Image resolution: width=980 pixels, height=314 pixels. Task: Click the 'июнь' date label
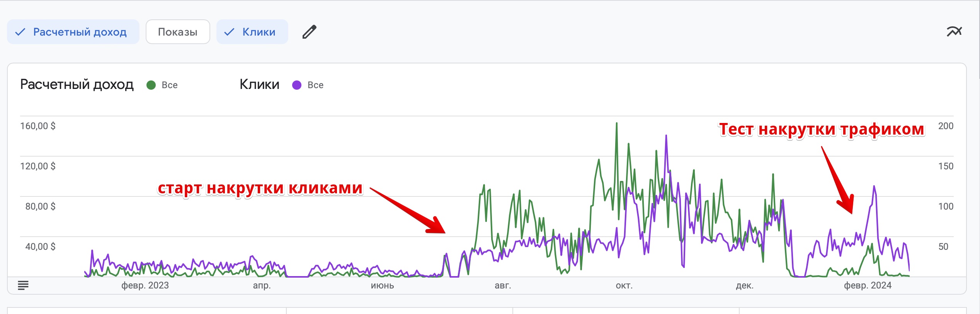pos(383,285)
